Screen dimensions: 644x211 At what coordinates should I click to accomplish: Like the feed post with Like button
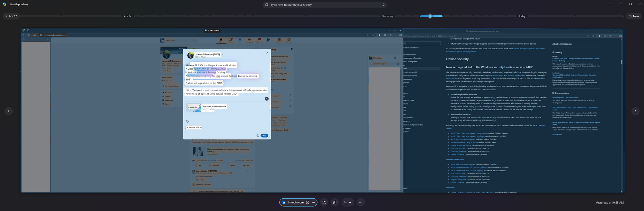pos(198,166)
